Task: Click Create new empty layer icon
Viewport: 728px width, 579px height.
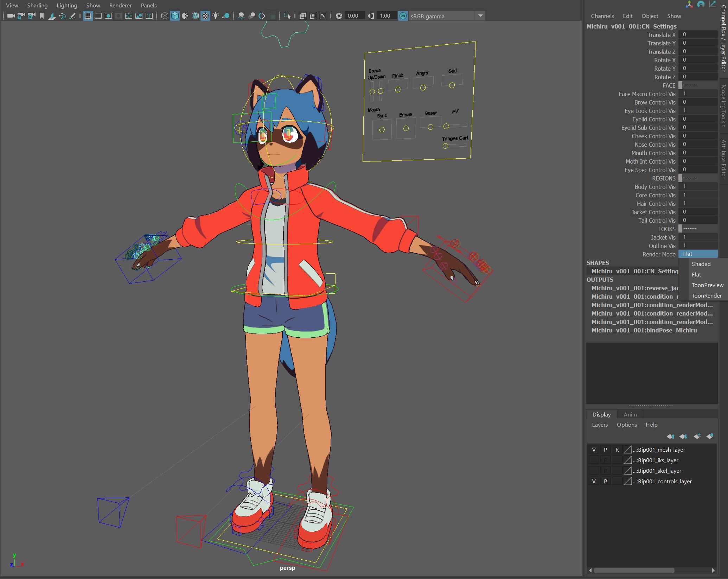Action: (x=697, y=436)
